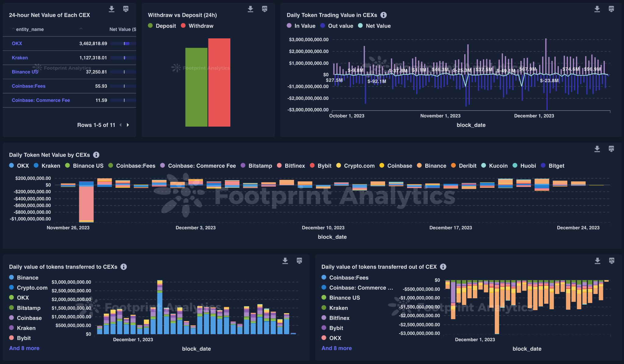Viewport: 624px width, 364px height.
Task: Expand 'And 8 more' legend in transferred-to chart
Action: [x=24, y=348]
